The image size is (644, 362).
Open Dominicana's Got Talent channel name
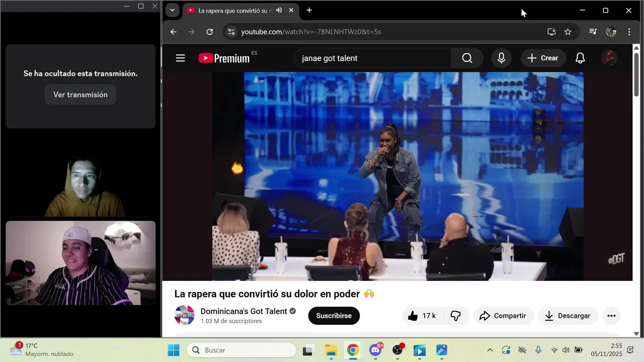point(244,311)
